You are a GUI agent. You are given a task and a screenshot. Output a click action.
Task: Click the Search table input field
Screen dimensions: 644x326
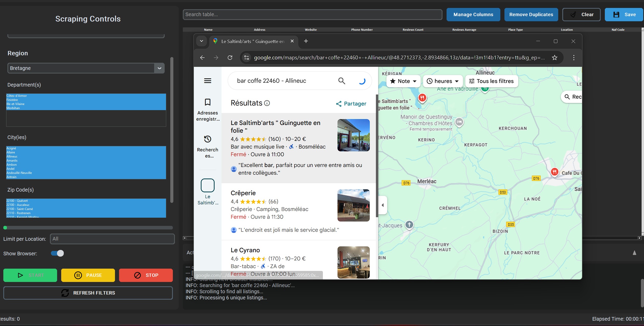coord(312,15)
